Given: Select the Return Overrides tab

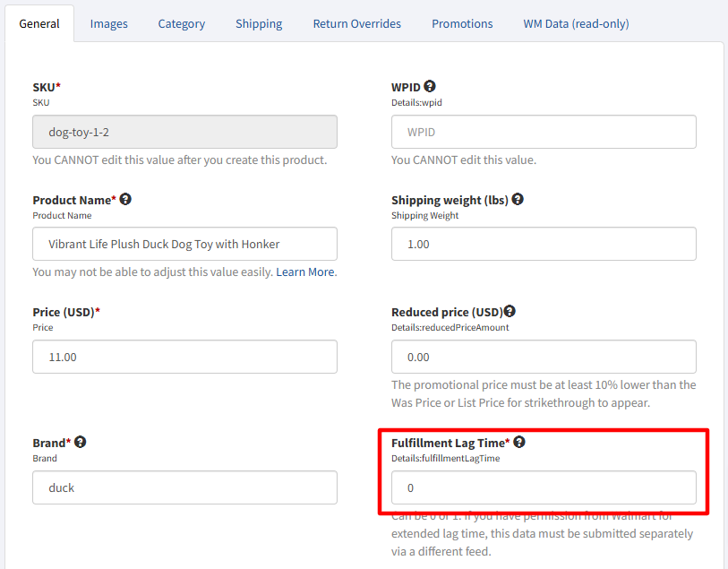Looking at the screenshot, I should pos(356,24).
